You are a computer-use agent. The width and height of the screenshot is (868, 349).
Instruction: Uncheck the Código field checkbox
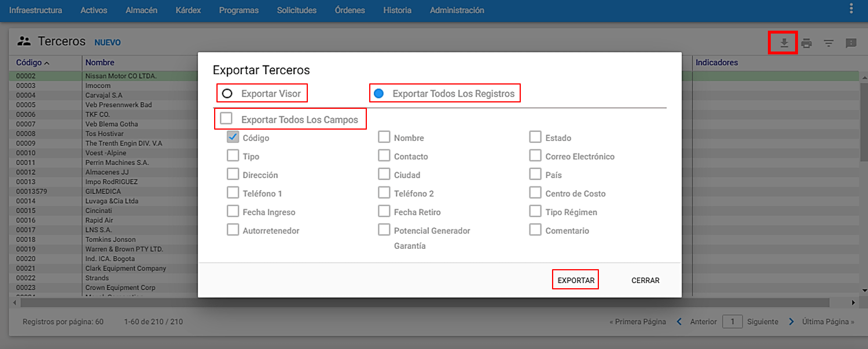[233, 137]
